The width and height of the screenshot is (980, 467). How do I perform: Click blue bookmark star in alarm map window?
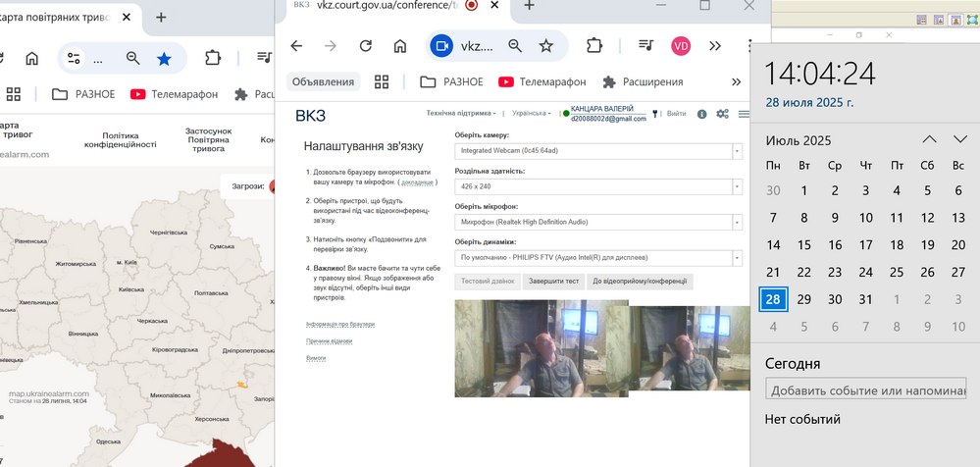click(164, 59)
